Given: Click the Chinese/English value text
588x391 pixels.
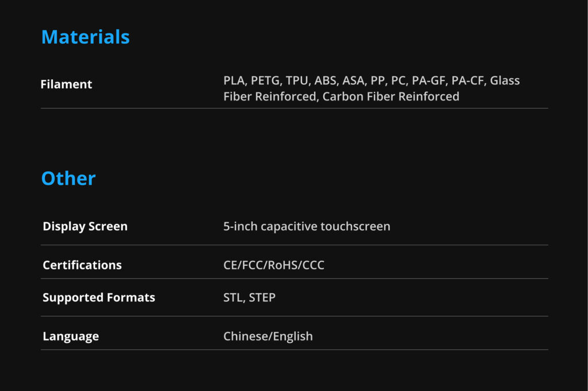Looking at the screenshot, I should pyautogui.click(x=268, y=336).
